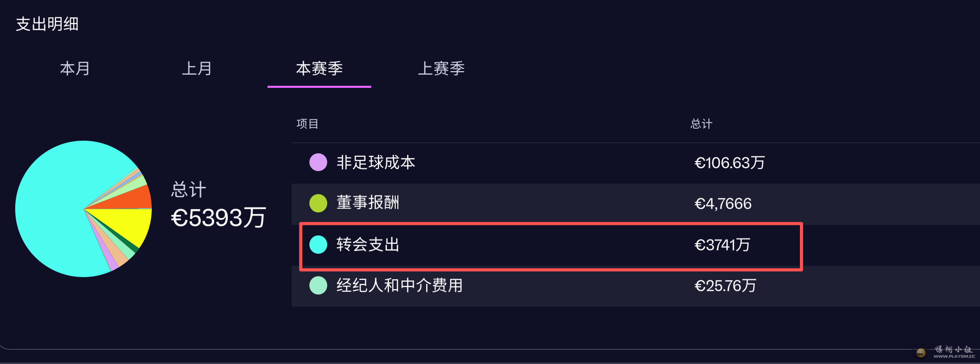Switch to the 上赛季 tab

coord(441,69)
